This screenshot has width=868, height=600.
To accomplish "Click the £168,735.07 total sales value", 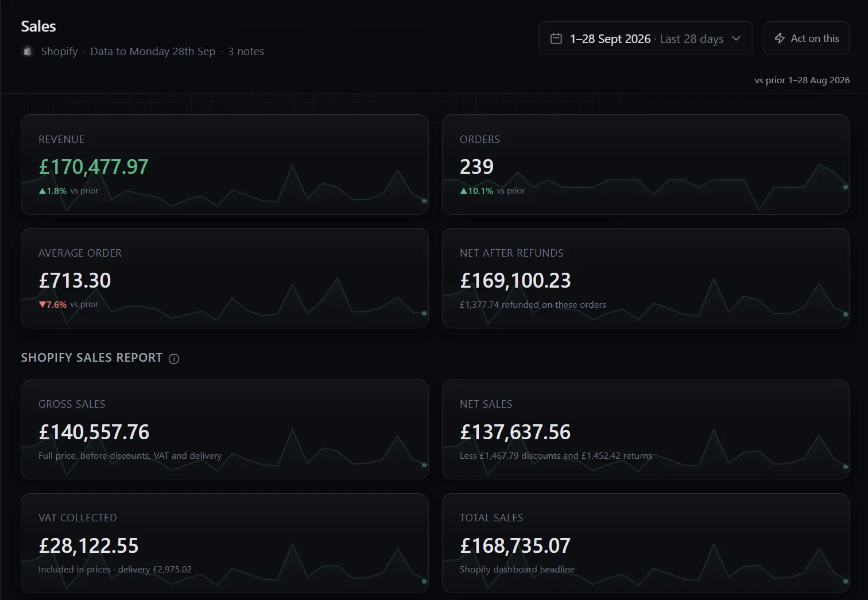I will [x=515, y=546].
